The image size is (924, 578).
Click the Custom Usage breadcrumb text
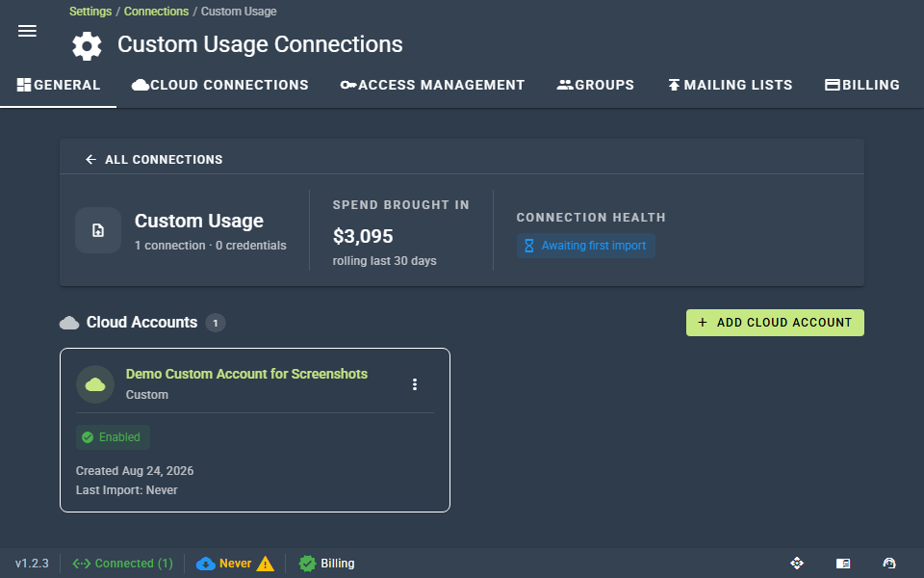(x=239, y=12)
